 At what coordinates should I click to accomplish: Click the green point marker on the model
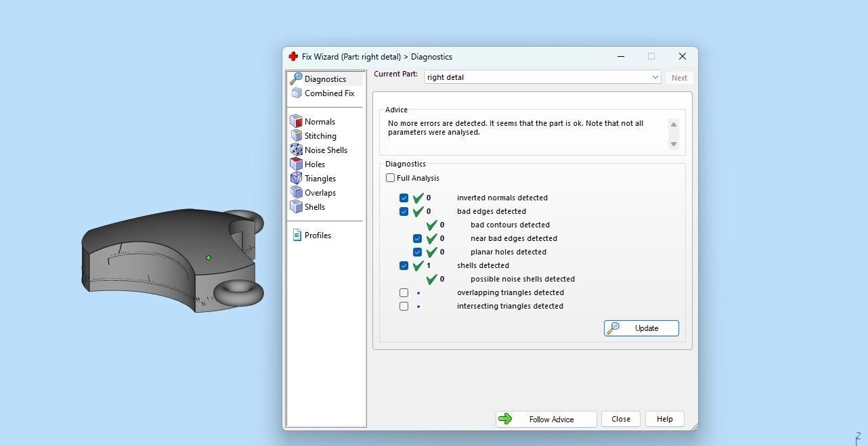[209, 258]
